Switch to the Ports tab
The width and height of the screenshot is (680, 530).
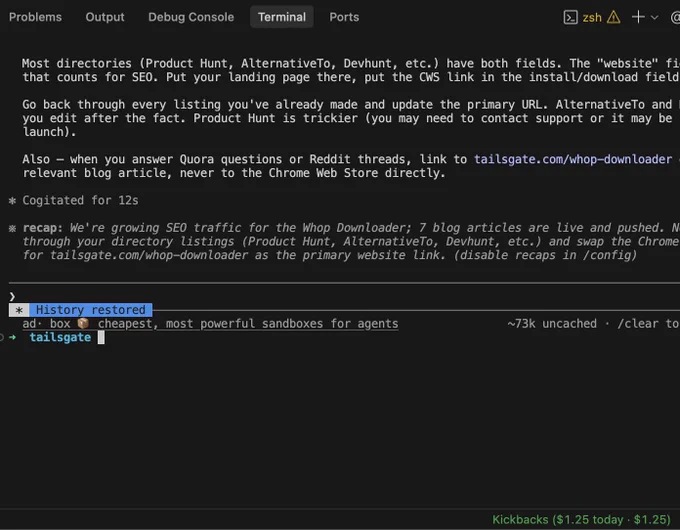coord(344,17)
